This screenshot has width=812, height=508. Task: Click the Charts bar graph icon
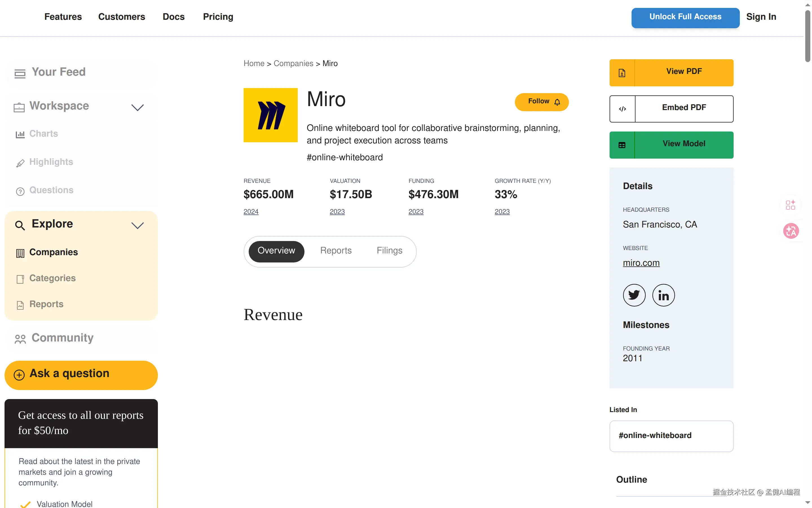(20, 134)
